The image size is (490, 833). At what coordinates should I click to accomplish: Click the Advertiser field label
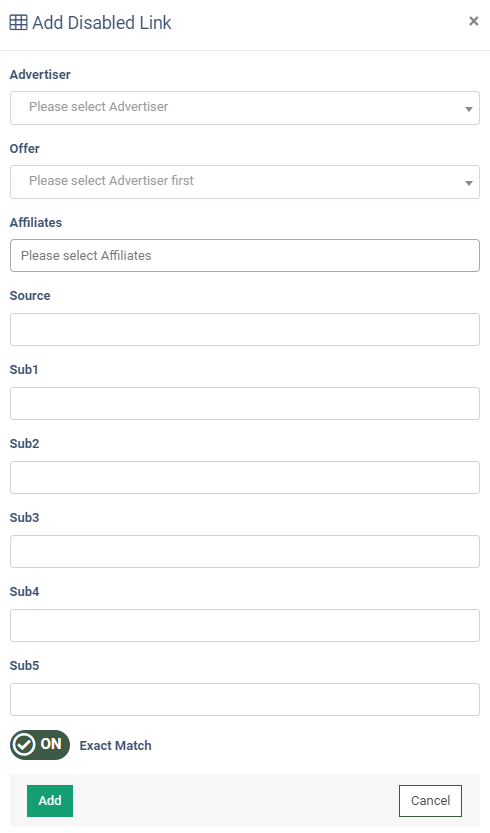tap(40, 74)
